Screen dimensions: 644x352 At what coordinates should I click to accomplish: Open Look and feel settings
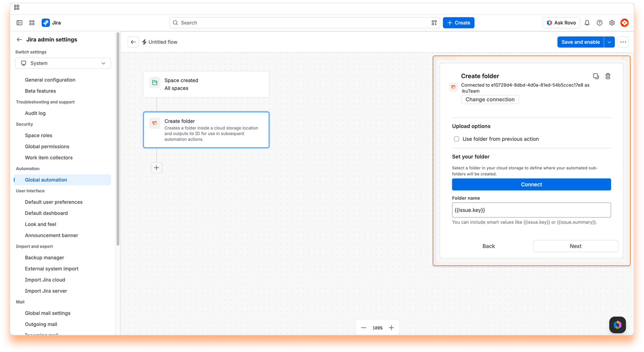point(41,224)
